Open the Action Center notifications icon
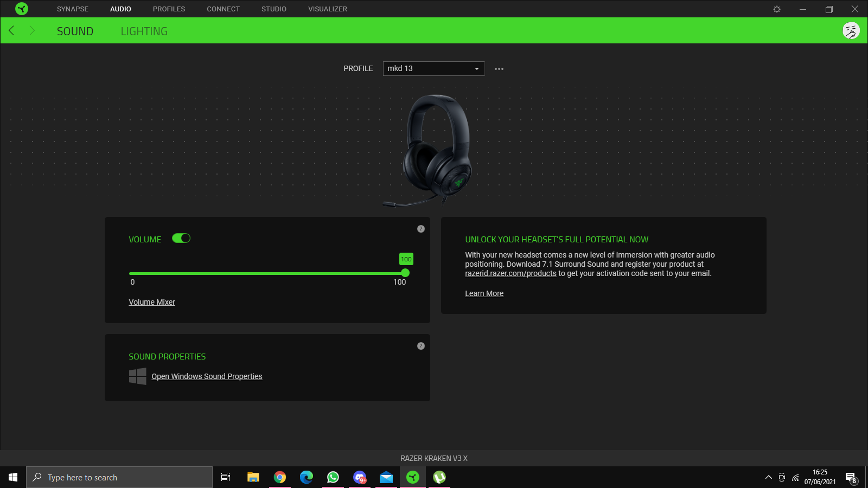868x488 pixels. 851,477
